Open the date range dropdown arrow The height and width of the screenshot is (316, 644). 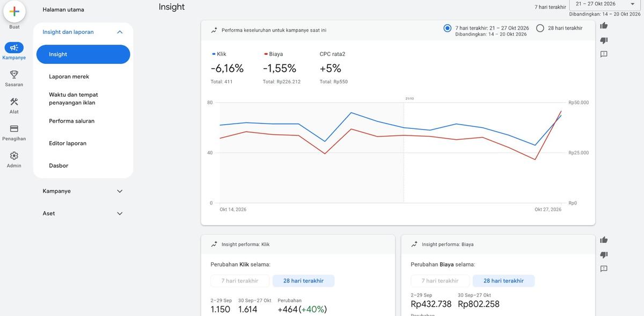point(632,4)
